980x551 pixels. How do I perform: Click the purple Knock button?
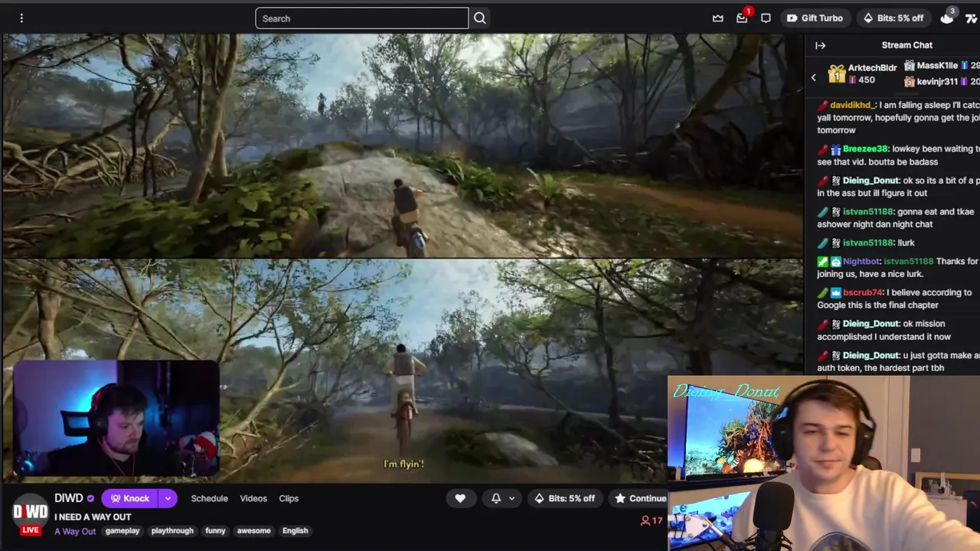129,498
